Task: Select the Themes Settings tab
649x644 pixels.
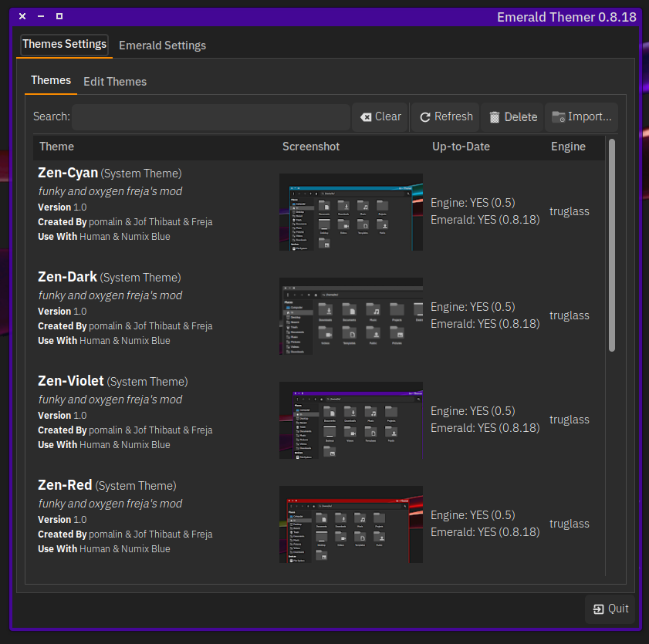Action: click(65, 45)
